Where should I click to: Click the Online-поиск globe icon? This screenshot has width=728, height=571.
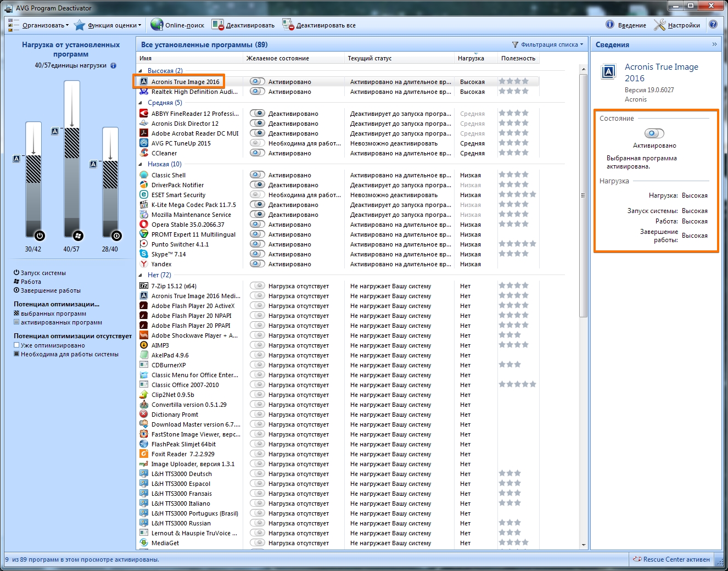157,25
